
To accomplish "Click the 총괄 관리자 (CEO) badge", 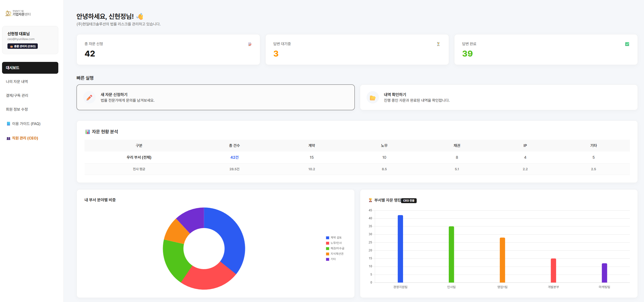I will [23, 46].
